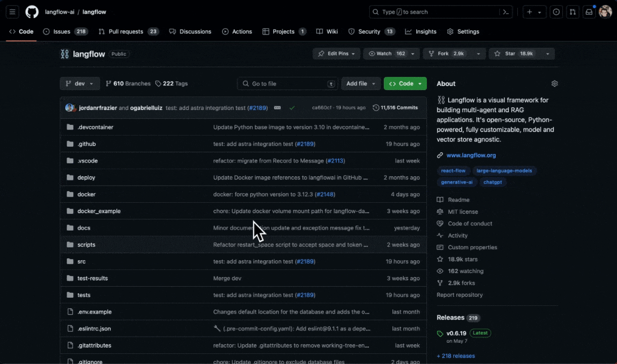Screen dimensions: 617x364
Task: Open the dev branch dropdown
Action: point(80,83)
